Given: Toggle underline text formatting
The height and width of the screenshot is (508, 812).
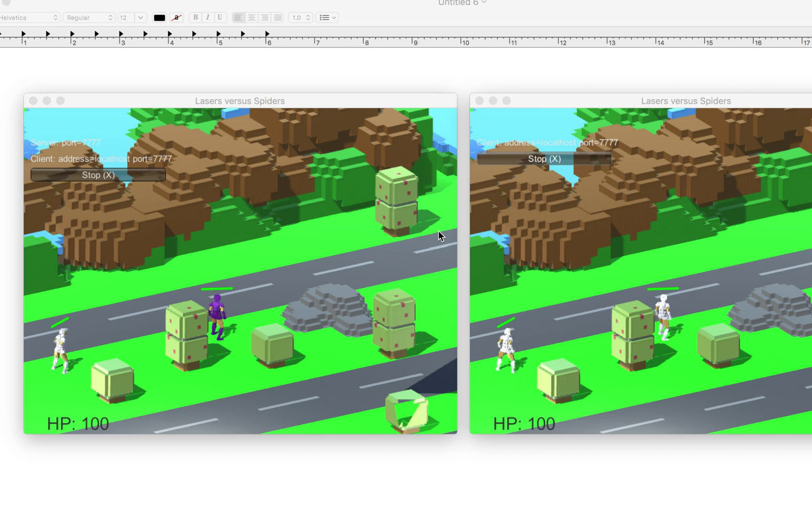Looking at the screenshot, I should (220, 17).
